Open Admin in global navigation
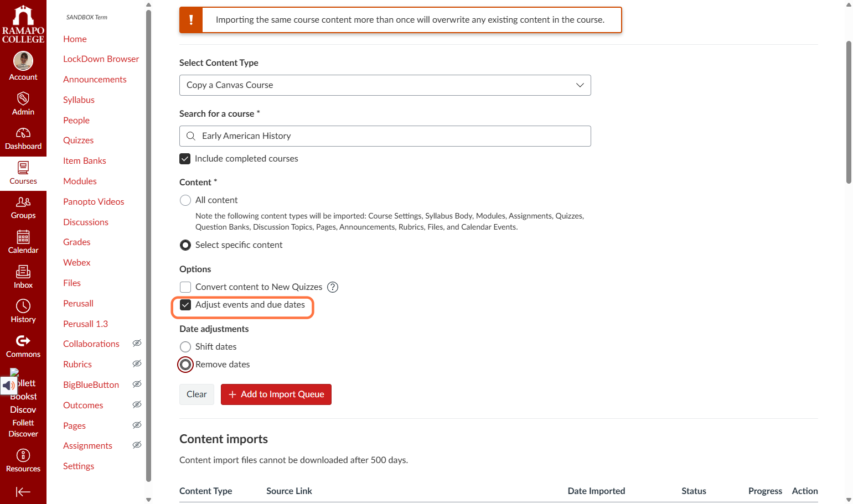Viewport: 853px width, 504px height. click(x=23, y=104)
